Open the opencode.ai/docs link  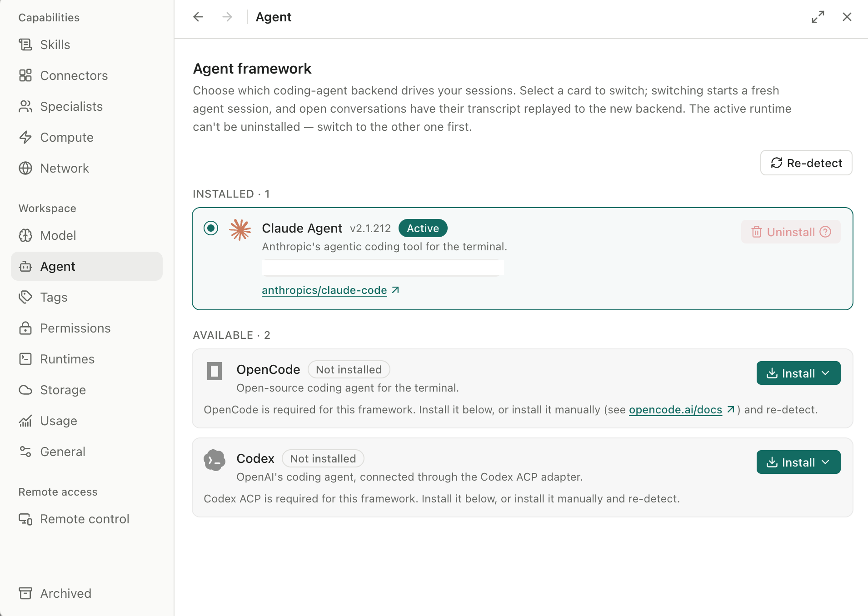675,409
